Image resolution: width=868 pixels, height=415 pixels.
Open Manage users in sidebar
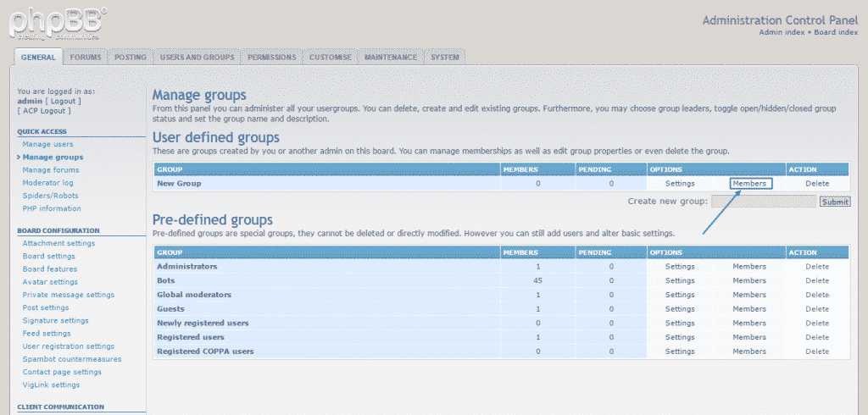(47, 145)
